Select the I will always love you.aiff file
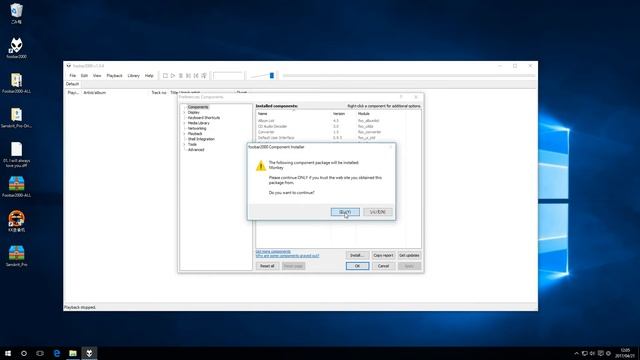The height and width of the screenshot is (360, 640). click(16, 155)
